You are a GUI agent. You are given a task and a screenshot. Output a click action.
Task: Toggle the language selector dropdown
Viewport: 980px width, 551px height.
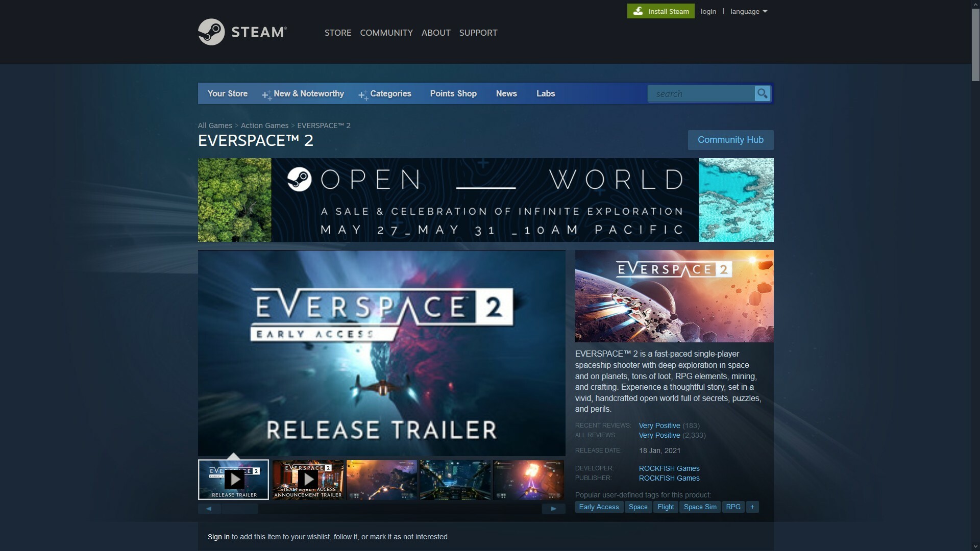[747, 11]
